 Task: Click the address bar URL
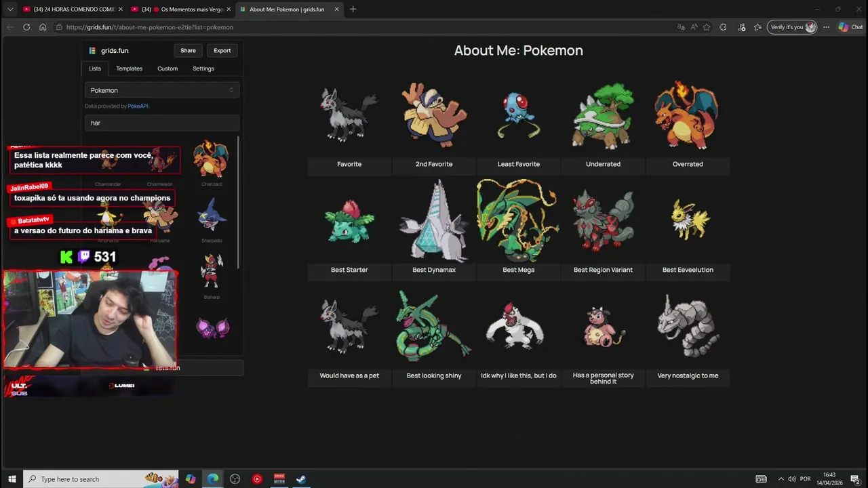pos(150,27)
